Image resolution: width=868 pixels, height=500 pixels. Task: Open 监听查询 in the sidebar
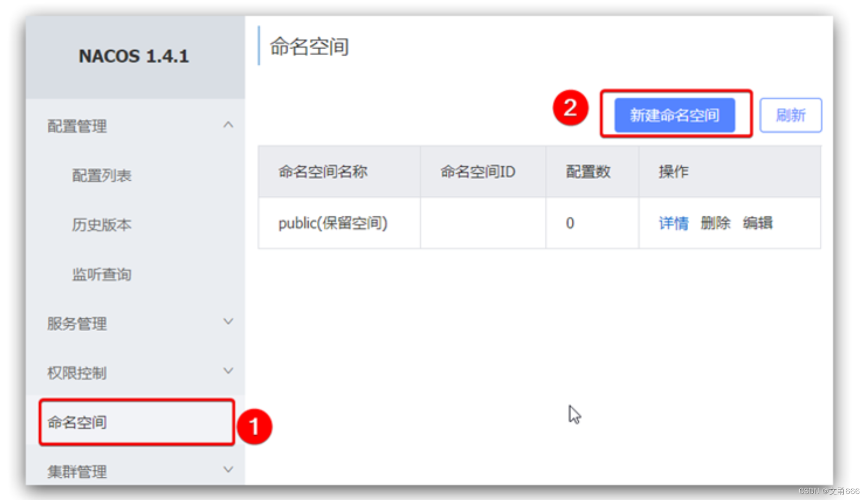[102, 274]
